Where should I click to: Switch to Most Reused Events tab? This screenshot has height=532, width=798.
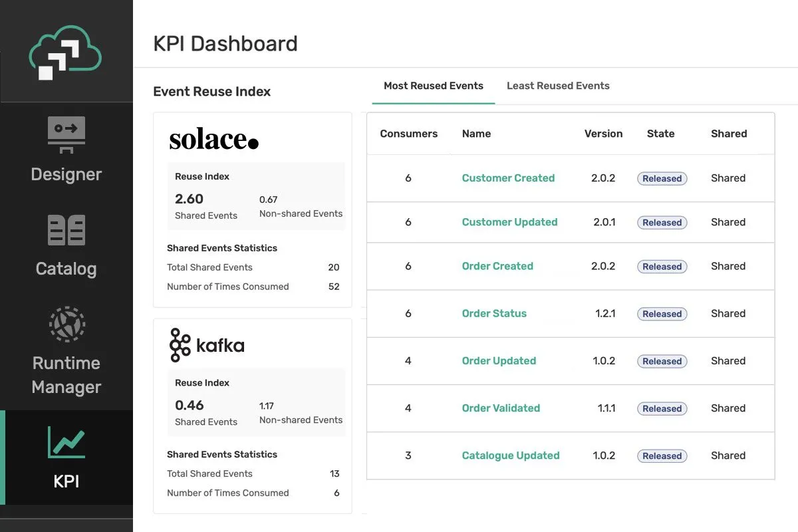coord(434,86)
